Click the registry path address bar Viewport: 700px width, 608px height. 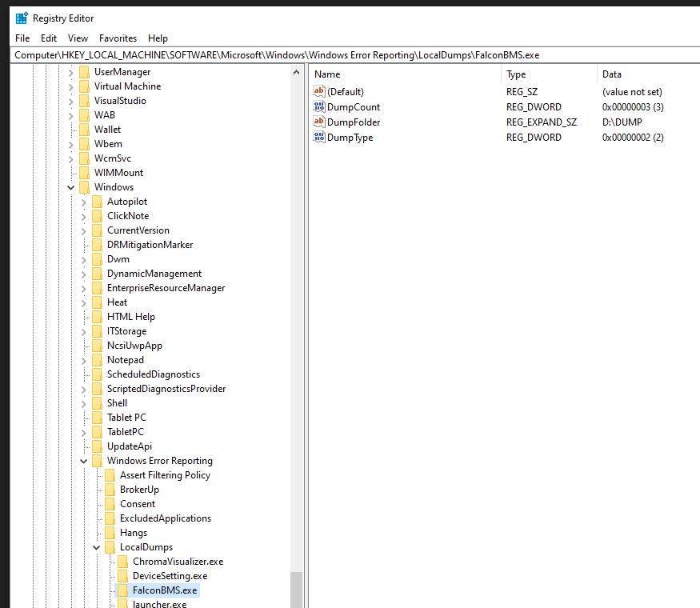[355, 55]
